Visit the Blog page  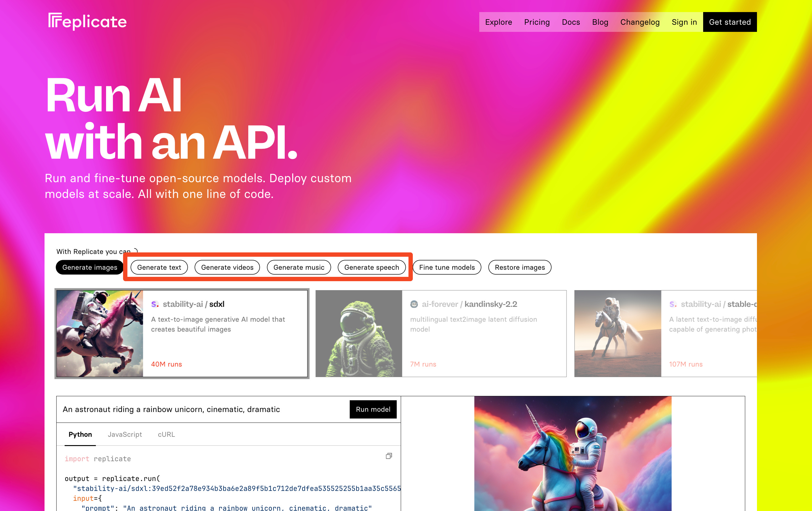(x=600, y=22)
